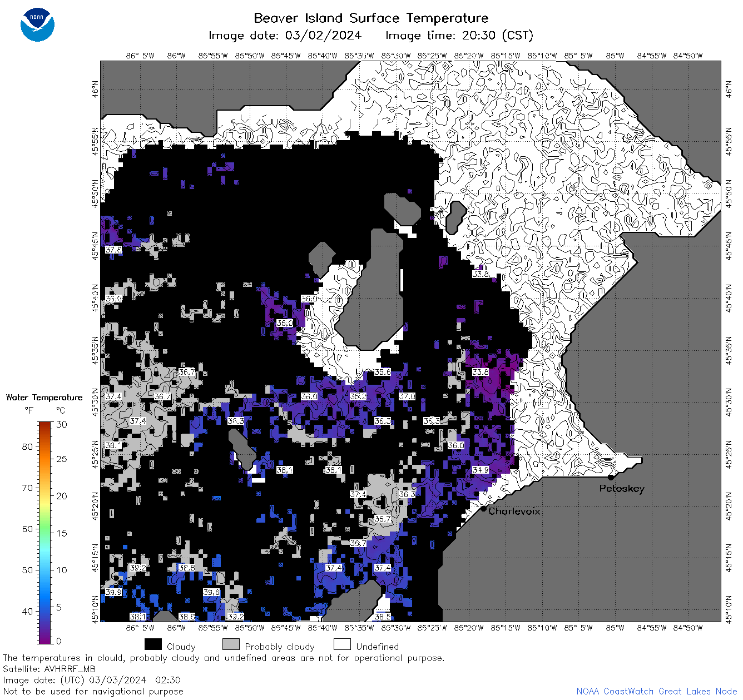This screenshot has height=700, width=743.
Task: Click the 34.9 temperature reading near Charlevoix
Action: click(x=481, y=470)
